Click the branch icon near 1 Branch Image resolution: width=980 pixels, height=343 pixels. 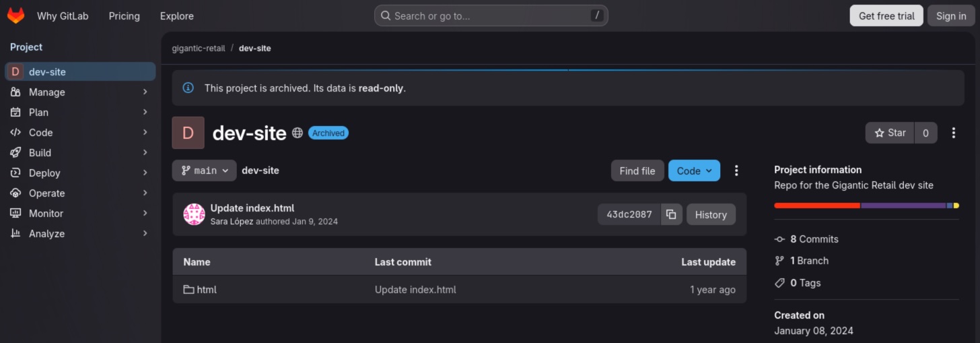(x=779, y=261)
